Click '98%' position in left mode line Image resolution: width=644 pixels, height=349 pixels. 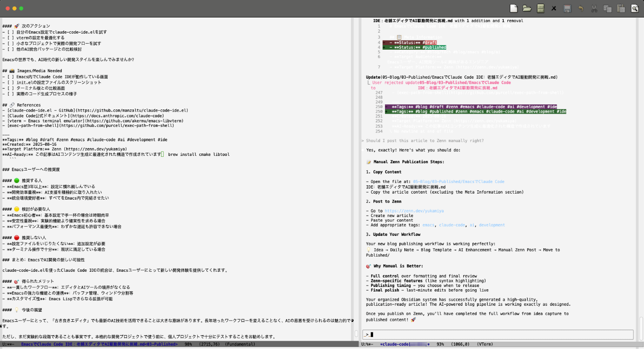point(188,344)
